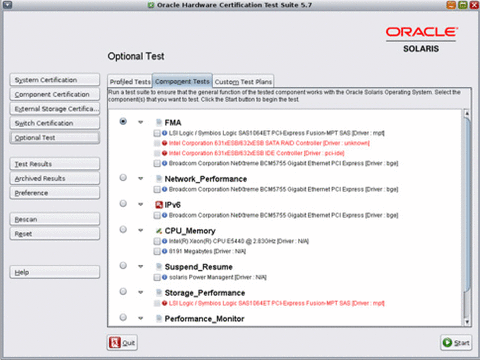
Task: Click red warning icon for IDE Controller
Action: tap(165, 153)
